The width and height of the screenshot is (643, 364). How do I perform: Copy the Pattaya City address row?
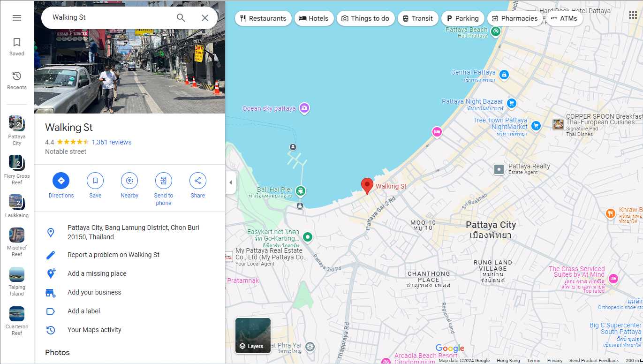(129, 232)
